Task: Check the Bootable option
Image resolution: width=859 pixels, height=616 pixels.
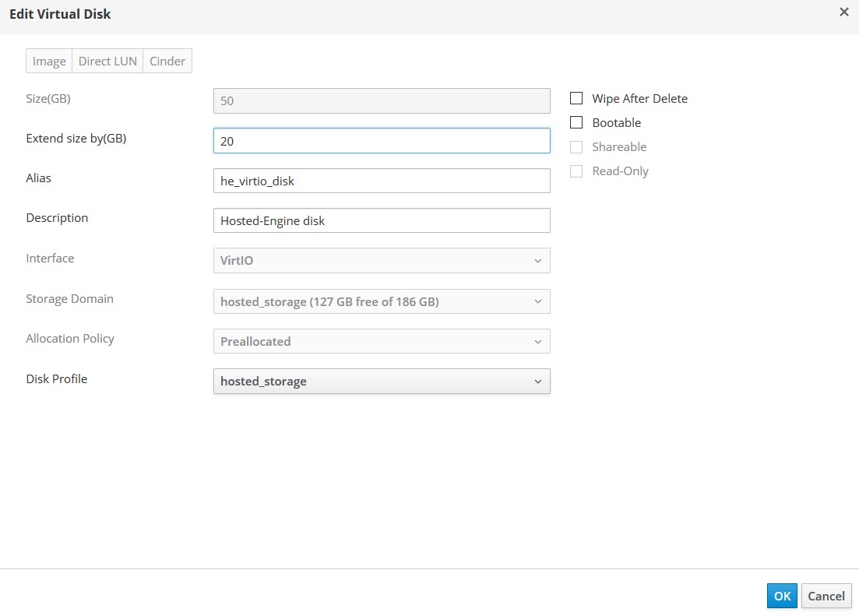Action: pos(576,123)
